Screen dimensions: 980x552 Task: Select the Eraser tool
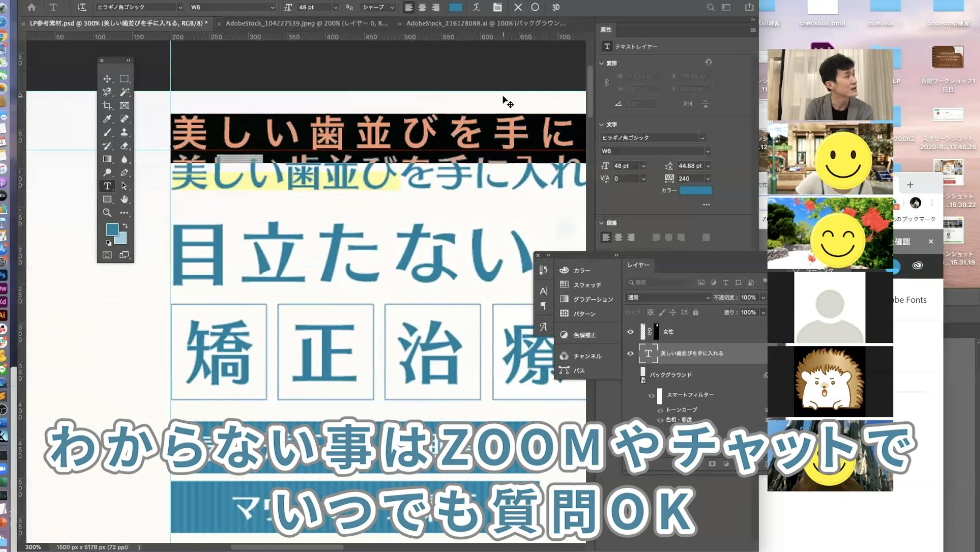(x=124, y=145)
